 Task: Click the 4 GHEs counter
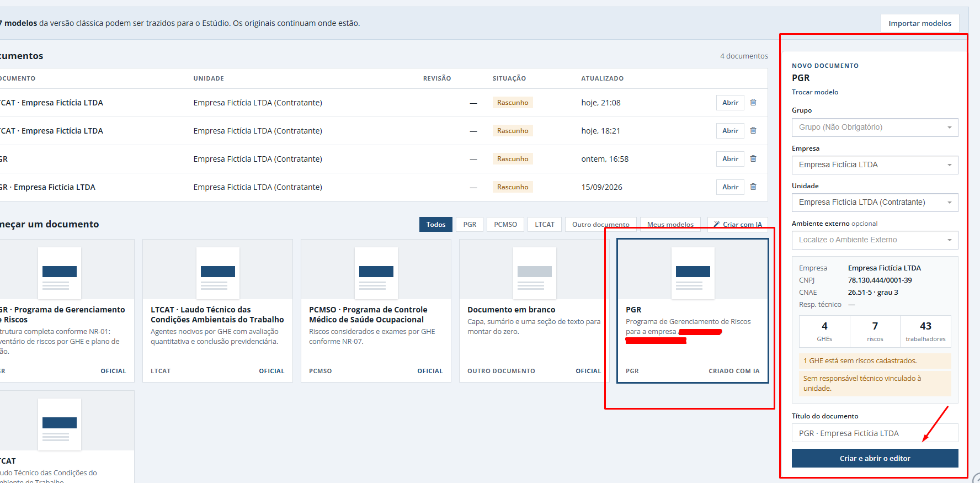824,331
